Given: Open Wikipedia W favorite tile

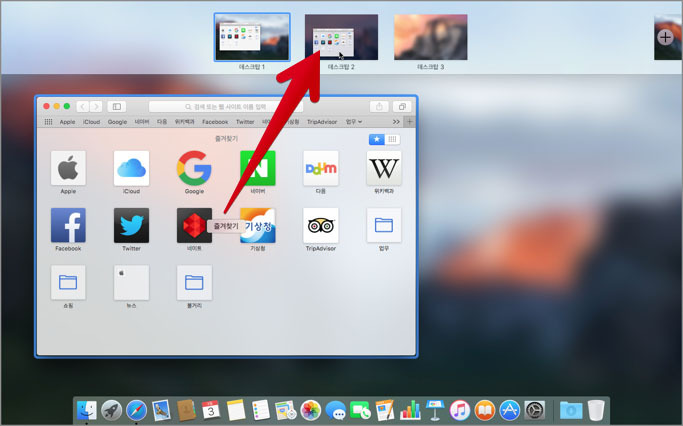Looking at the screenshot, I should tap(384, 168).
